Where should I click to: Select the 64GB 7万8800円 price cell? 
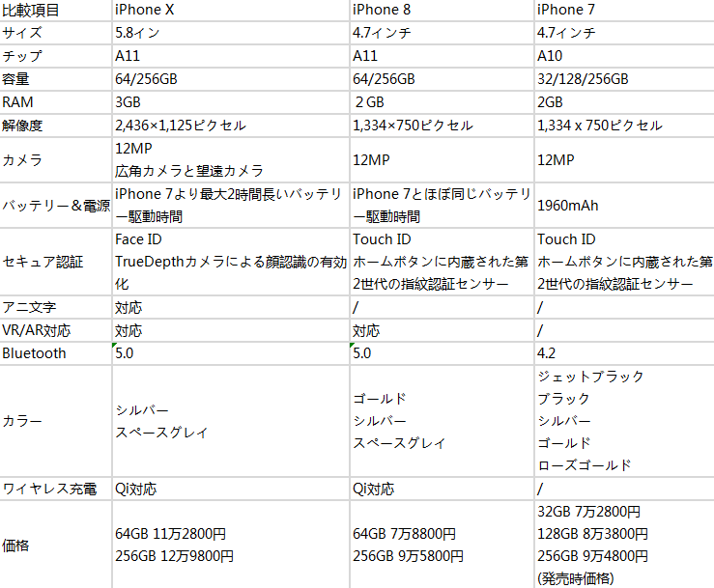pyautogui.click(x=442, y=545)
